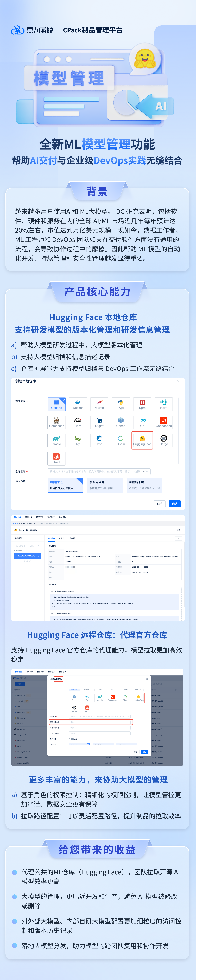Click the refresh button beside lfs/model-sample title
This screenshot has width=197, height=980.
(178, 530)
